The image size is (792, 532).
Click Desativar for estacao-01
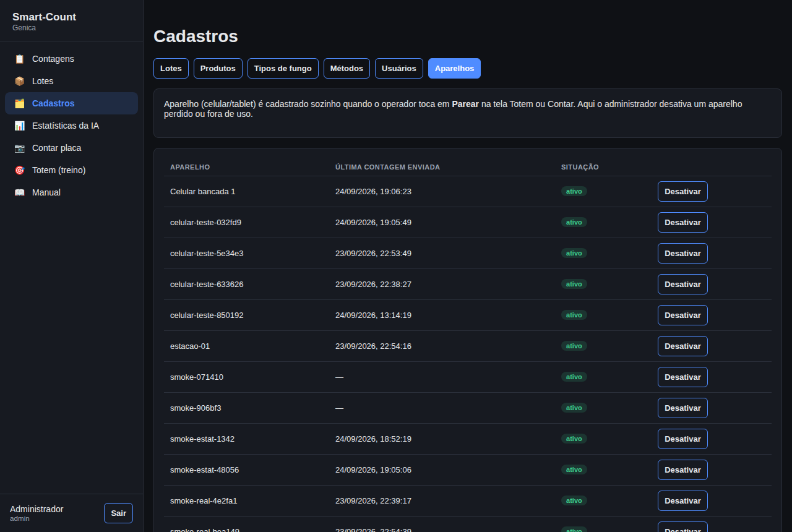(682, 346)
